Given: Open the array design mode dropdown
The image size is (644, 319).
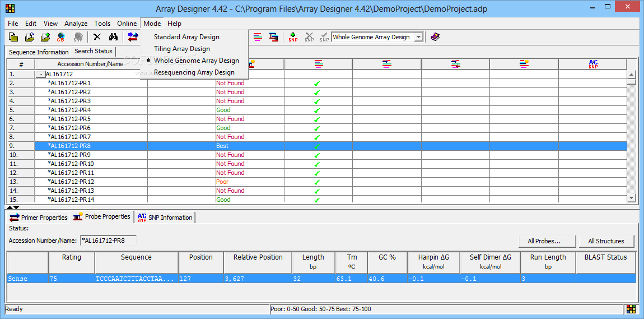Looking at the screenshot, I should click(x=418, y=37).
